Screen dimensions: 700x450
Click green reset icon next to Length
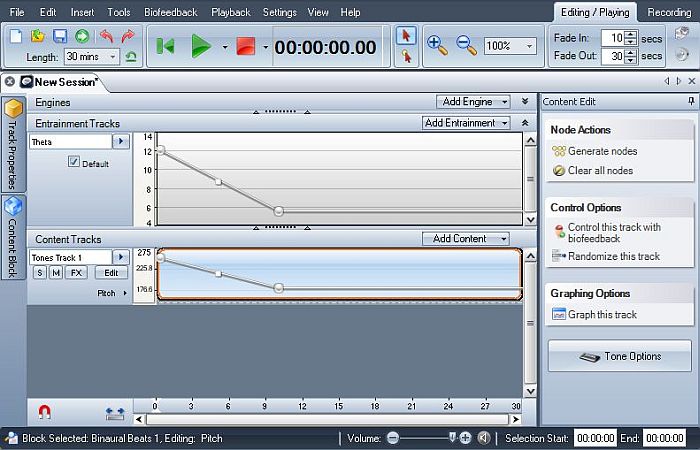131,57
